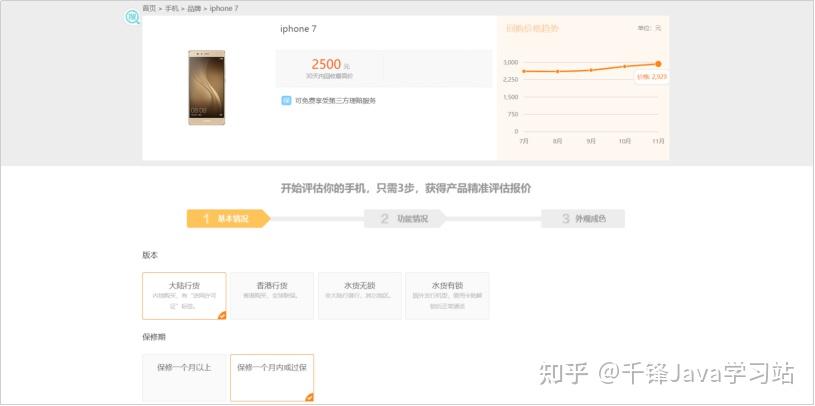Click the 7月 x-axis label
This screenshot has height=406, width=815.
pyautogui.click(x=523, y=141)
